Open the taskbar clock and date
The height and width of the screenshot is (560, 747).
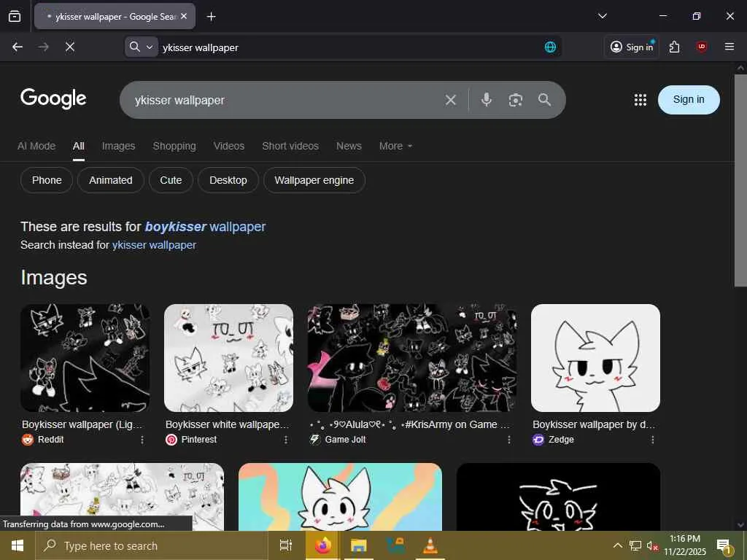click(685, 545)
